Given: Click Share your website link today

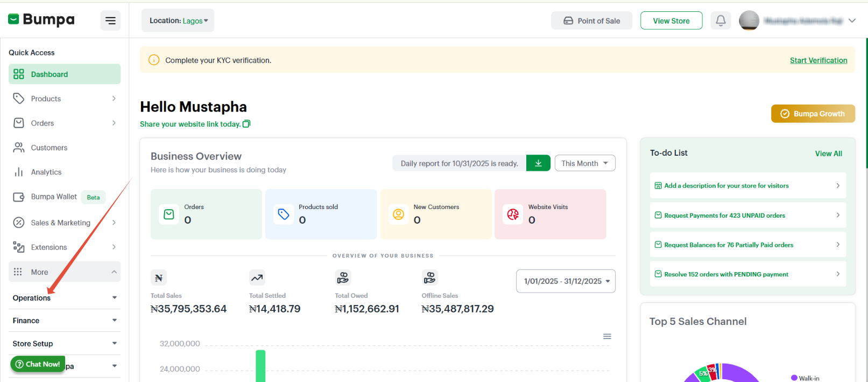Looking at the screenshot, I should click(190, 124).
